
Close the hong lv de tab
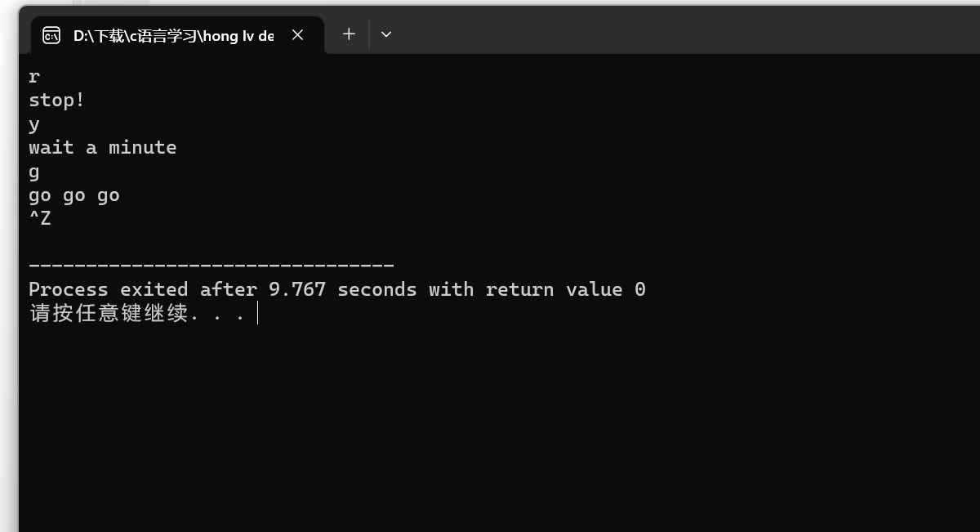(x=297, y=35)
